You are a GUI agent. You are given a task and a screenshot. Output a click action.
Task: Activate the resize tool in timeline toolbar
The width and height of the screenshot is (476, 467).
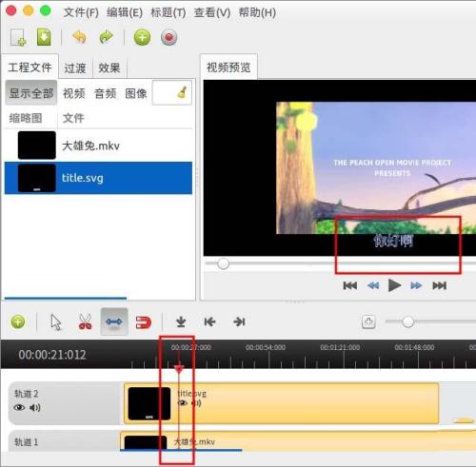(114, 321)
